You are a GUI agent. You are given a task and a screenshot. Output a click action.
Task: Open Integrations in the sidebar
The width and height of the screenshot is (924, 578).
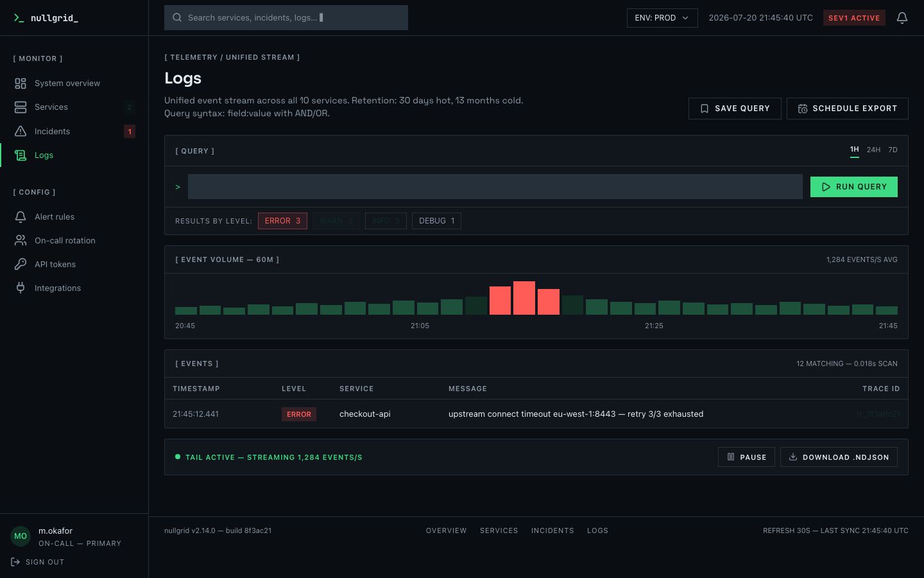(x=74, y=288)
